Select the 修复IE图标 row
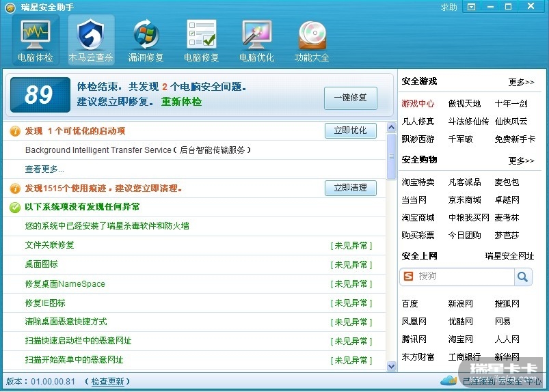This screenshot has height=392, width=549. click(194, 303)
